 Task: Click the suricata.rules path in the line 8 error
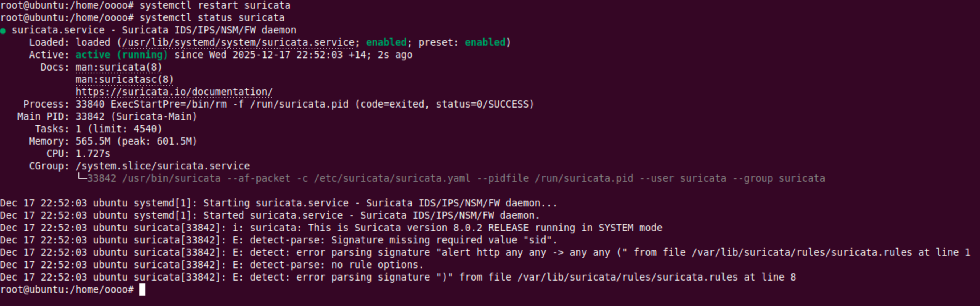pyautogui.click(x=627, y=277)
